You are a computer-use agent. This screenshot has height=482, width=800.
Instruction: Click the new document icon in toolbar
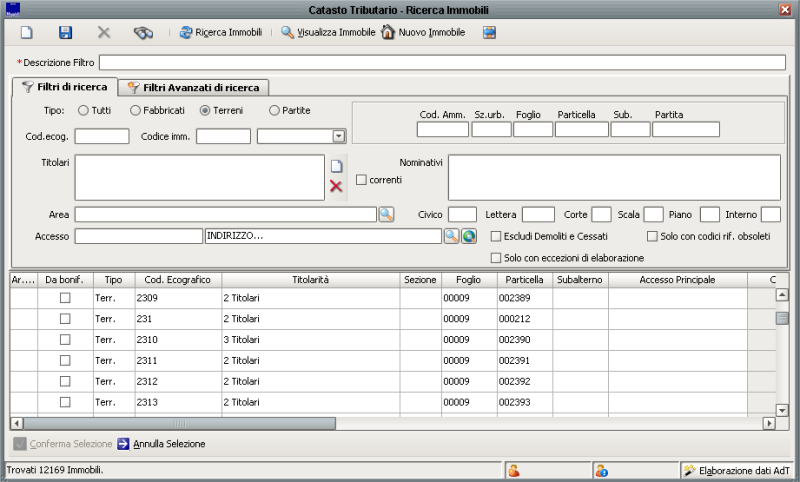click(x=27, y=33)
